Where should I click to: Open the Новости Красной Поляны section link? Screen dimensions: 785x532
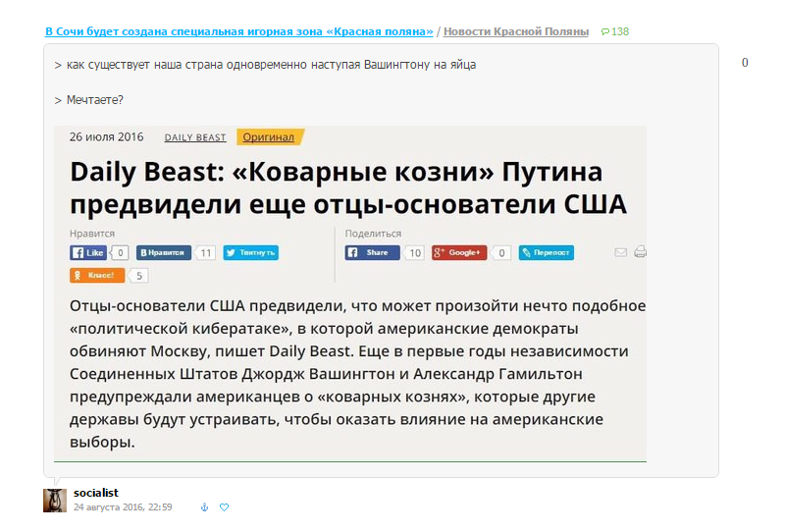click(x=516, y=31)
